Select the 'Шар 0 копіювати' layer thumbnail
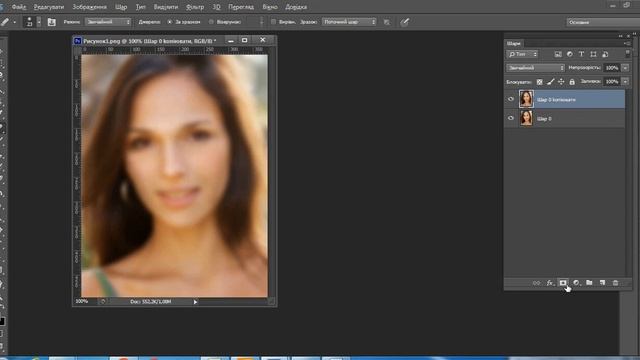 tap(526, 99)
